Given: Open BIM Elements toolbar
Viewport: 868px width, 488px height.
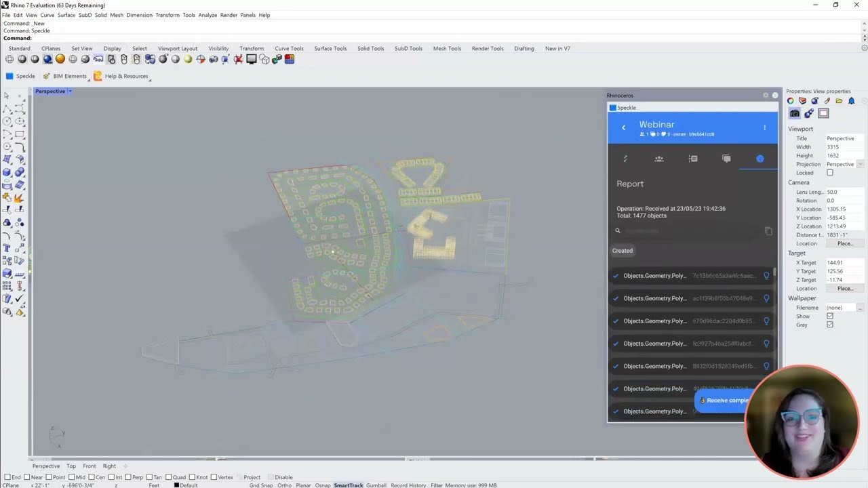Looking at the screenshot, I should [64, 76].
